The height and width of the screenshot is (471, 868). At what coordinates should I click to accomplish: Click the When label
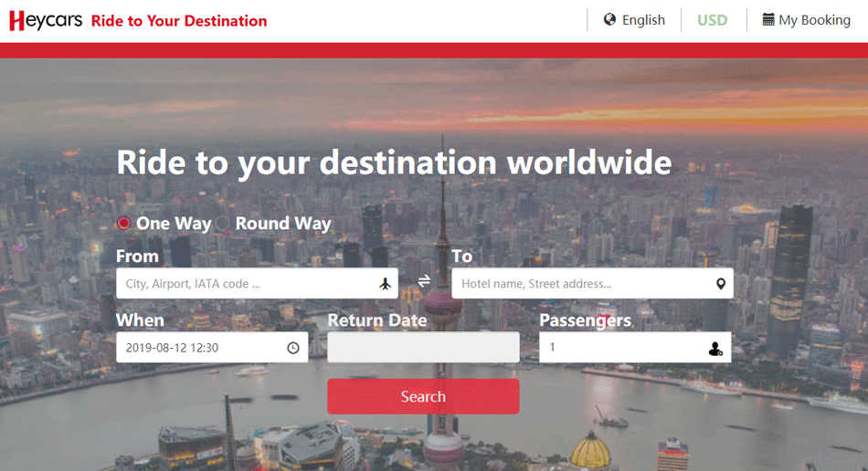(140, 320)
